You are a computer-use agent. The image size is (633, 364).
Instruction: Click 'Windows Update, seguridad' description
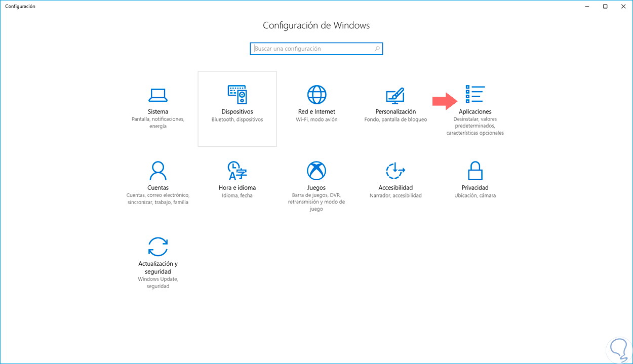pyautogui.click(x=158, y=283)
